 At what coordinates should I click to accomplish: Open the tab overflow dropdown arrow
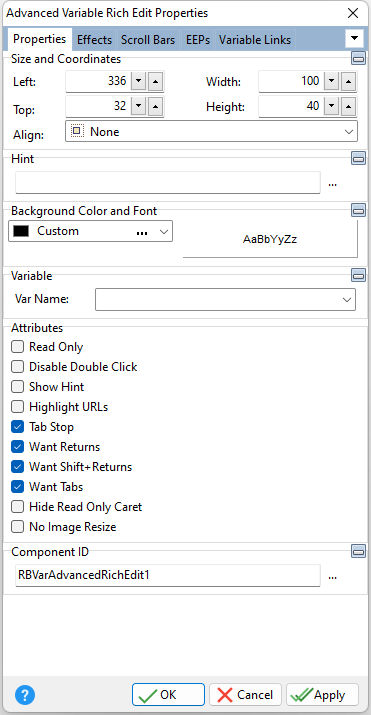pyautogui.click(x=354, y=38)
